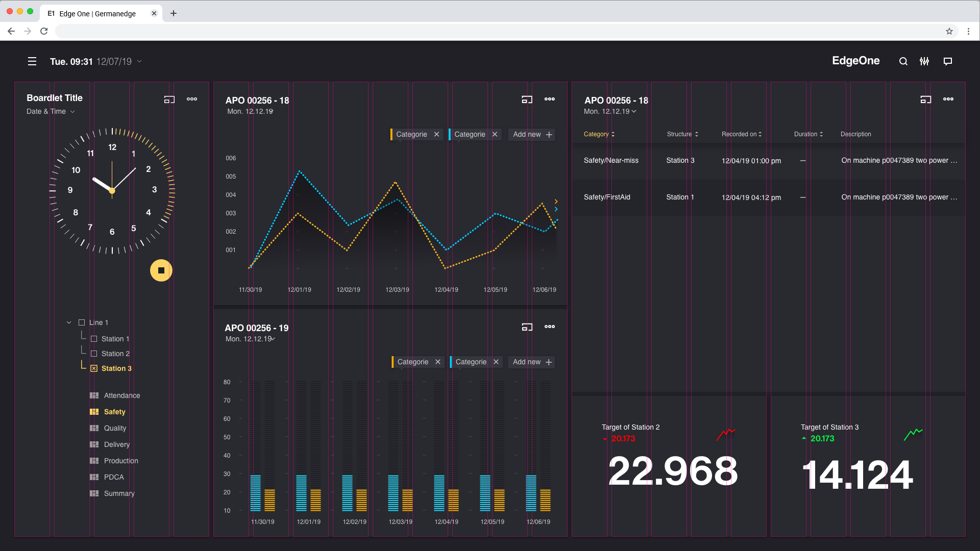Click the layout icon in the table panel

(x=925, y=99)
